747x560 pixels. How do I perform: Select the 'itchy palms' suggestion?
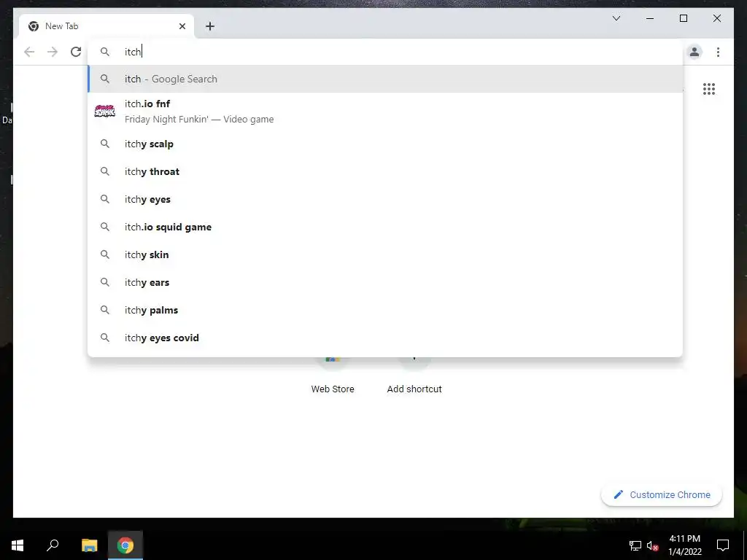[385, 309]
